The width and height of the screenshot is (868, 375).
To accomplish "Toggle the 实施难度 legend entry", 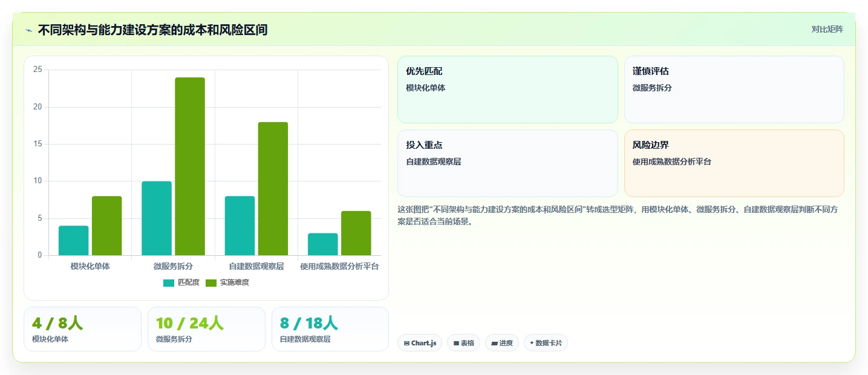I will click(227, 282).
